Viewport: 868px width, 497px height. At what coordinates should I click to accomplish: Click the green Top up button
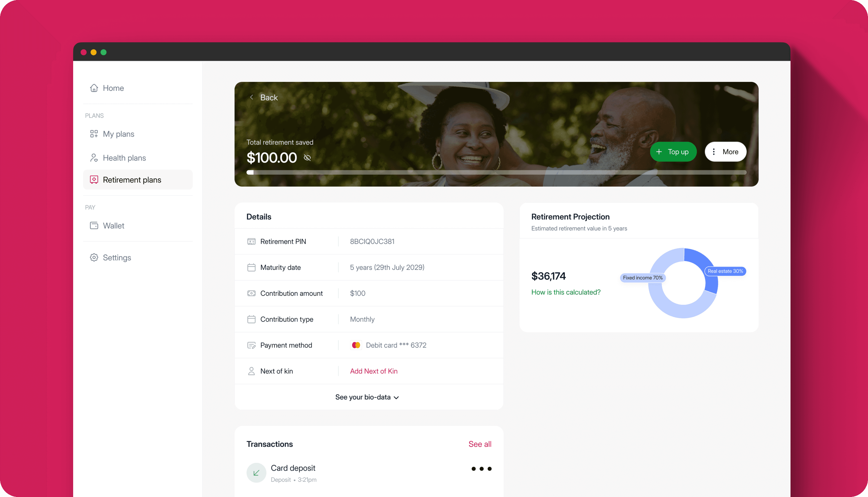coord(673,152)
